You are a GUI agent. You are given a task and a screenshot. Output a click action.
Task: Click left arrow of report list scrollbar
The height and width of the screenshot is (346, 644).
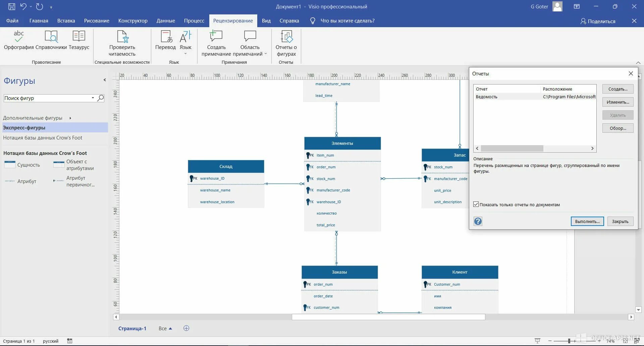coord(477,149)
